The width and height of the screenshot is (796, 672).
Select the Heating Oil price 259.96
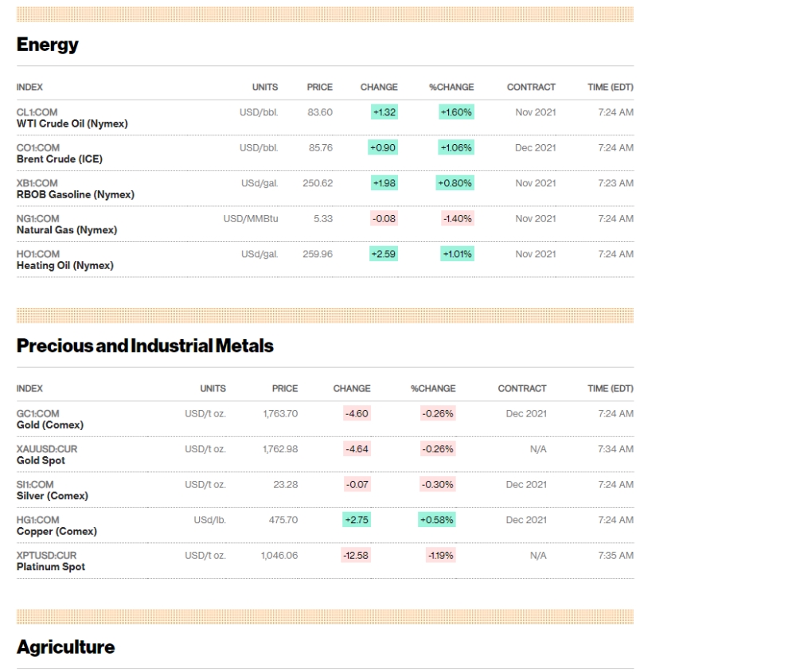coord(318,255)
